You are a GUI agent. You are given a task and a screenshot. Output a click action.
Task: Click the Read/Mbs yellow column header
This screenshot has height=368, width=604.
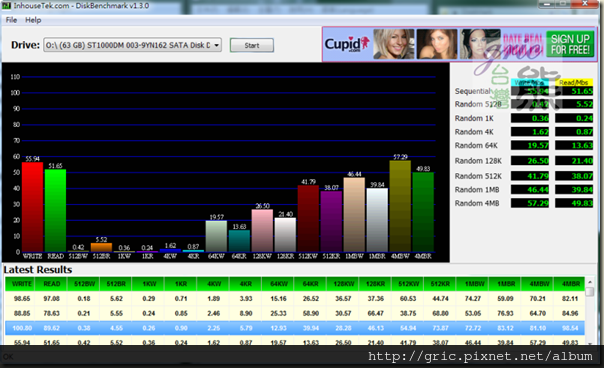(x=574, y=82)
